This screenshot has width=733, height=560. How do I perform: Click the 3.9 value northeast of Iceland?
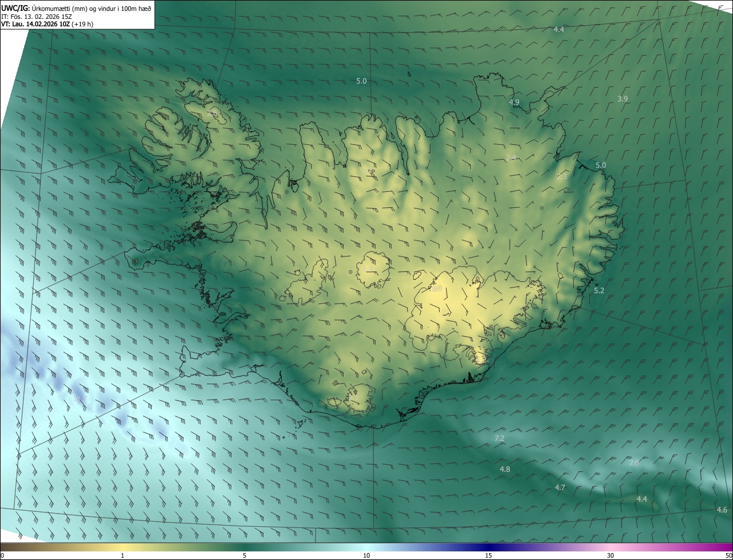(622, 98)
